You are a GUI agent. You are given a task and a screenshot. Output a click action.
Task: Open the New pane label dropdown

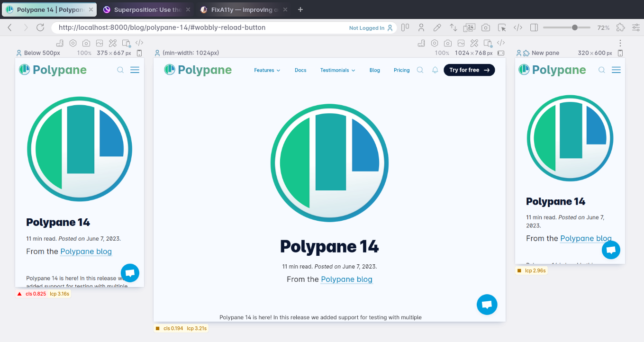[545, 53]
